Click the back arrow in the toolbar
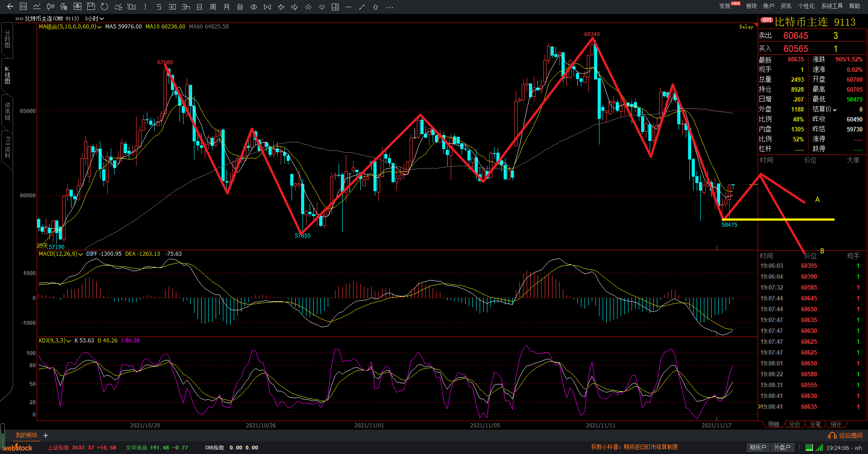The width and height of the screenshot is (868, 454). coord(10,7)
